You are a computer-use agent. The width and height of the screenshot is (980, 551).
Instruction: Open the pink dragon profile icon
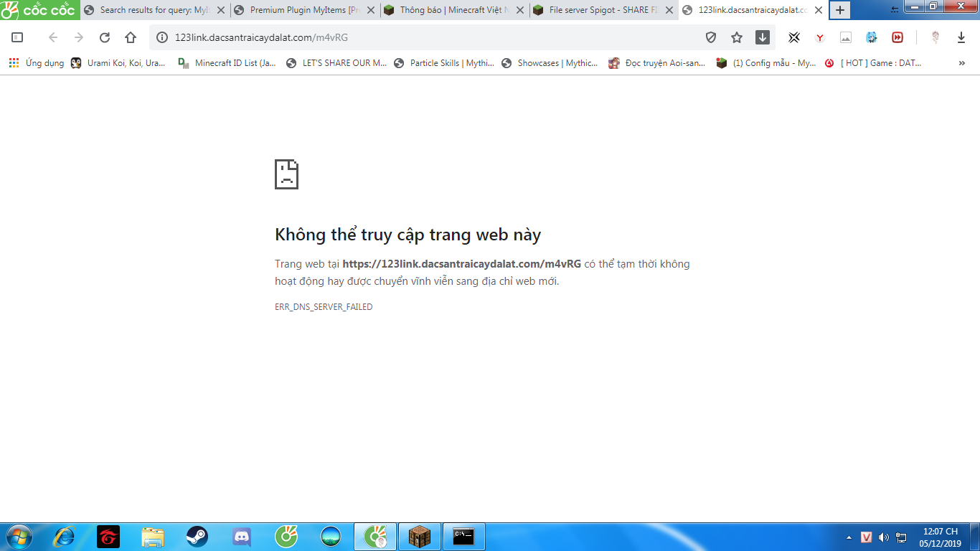pyautogui.click(x=936, y=37)
